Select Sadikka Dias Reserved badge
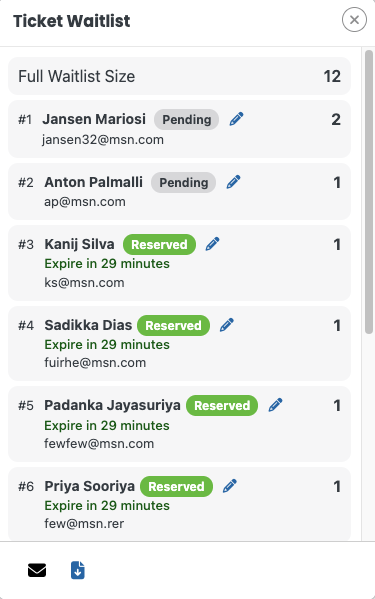The height and width of the screenshot is (599, 375). (x=173, y=325)
